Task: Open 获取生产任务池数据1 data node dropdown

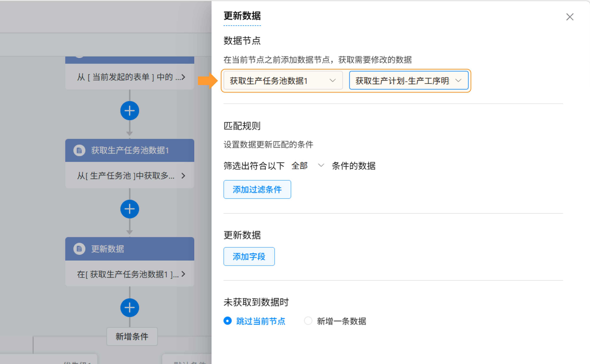Action: 283,81
